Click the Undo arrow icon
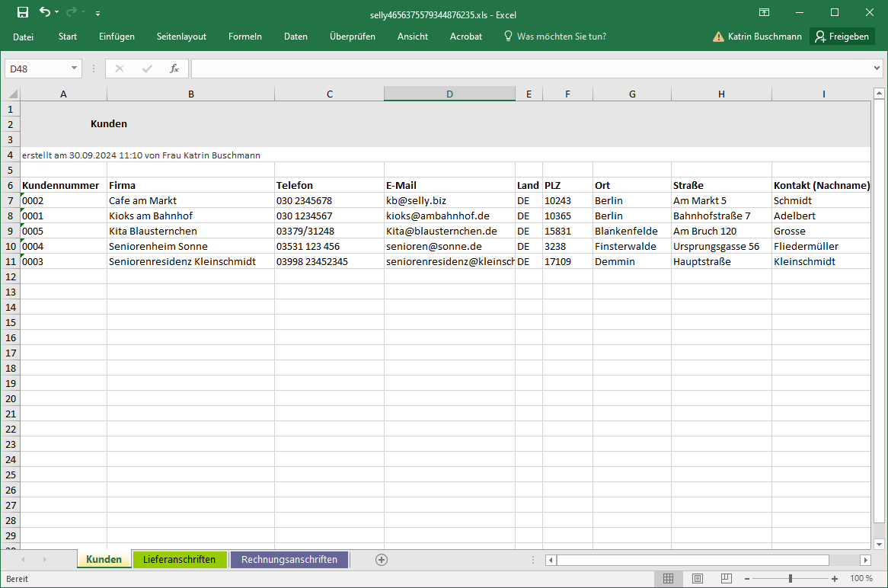888x588 pixels. click(x=45, y=12)
